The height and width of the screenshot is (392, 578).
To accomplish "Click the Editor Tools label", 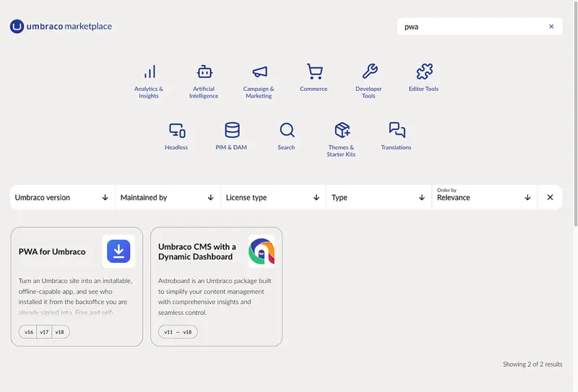I will 423,89.
